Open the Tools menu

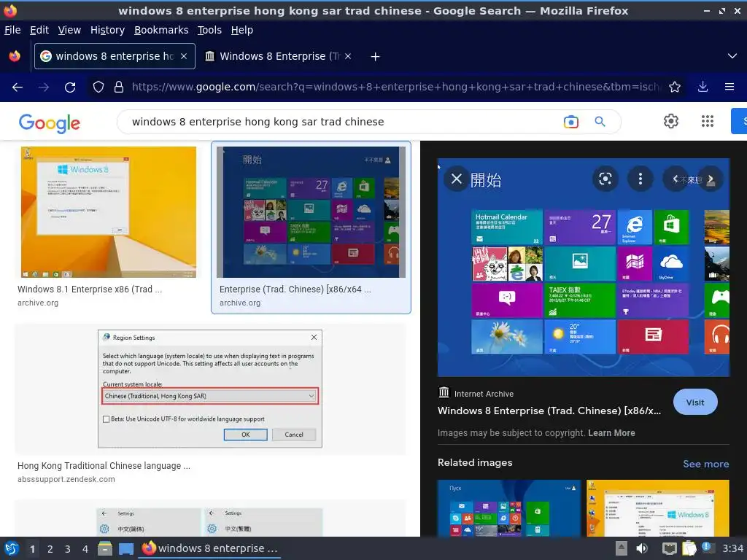coord(209,30)
